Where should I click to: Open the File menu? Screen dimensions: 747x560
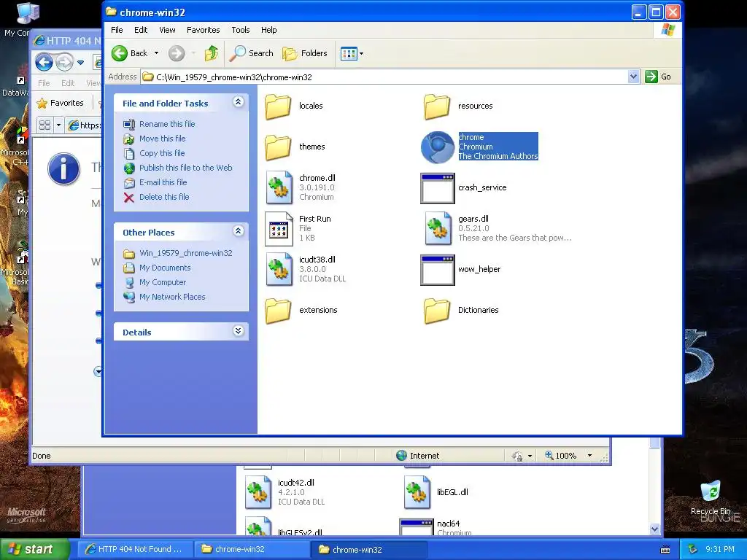click(x=117, y=30)
